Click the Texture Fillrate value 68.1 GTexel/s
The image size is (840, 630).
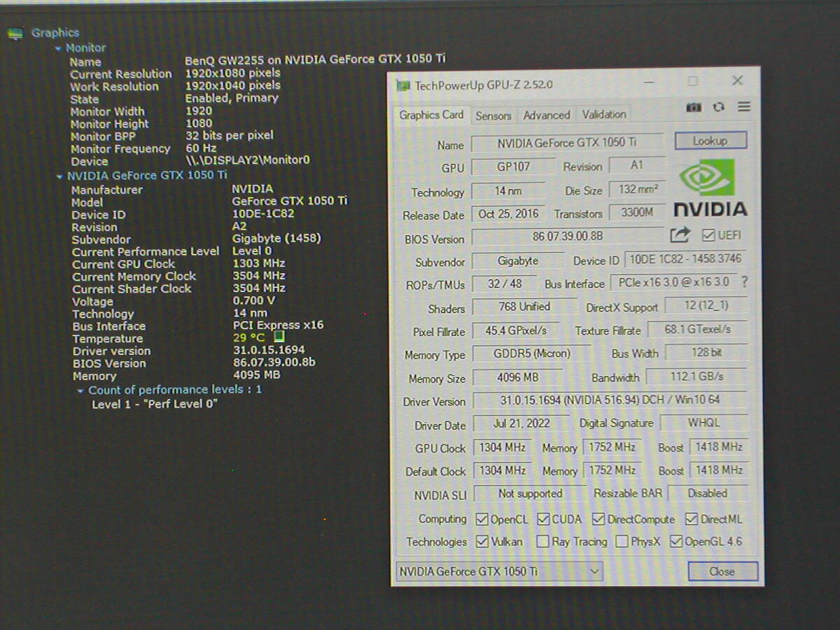tap(697, 329)
